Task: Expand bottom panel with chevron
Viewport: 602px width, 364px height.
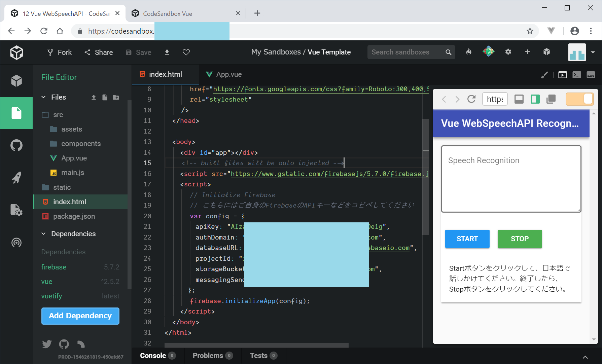Action: pos(586,357)
